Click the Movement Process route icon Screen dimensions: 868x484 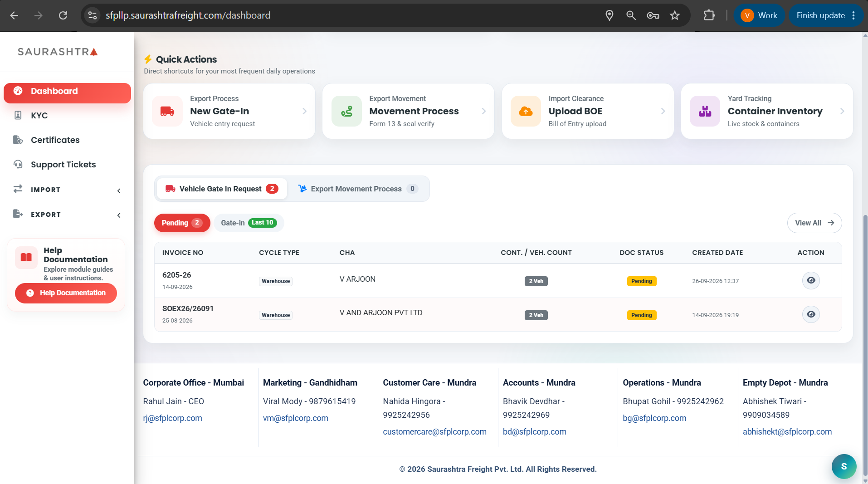click(x=346, y=111)
